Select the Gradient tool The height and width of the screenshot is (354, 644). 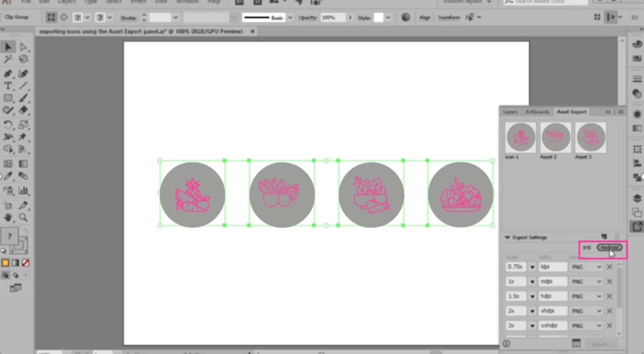coord(23,163)
